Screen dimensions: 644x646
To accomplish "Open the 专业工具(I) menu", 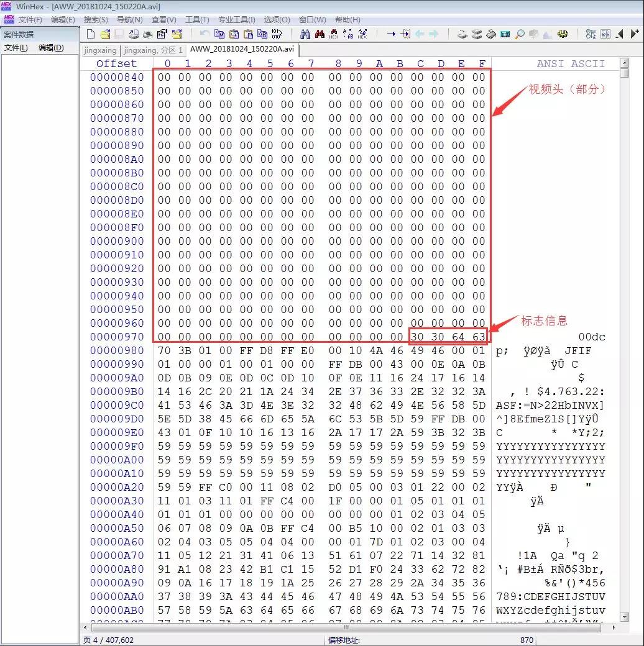I will tap(237, 20).
